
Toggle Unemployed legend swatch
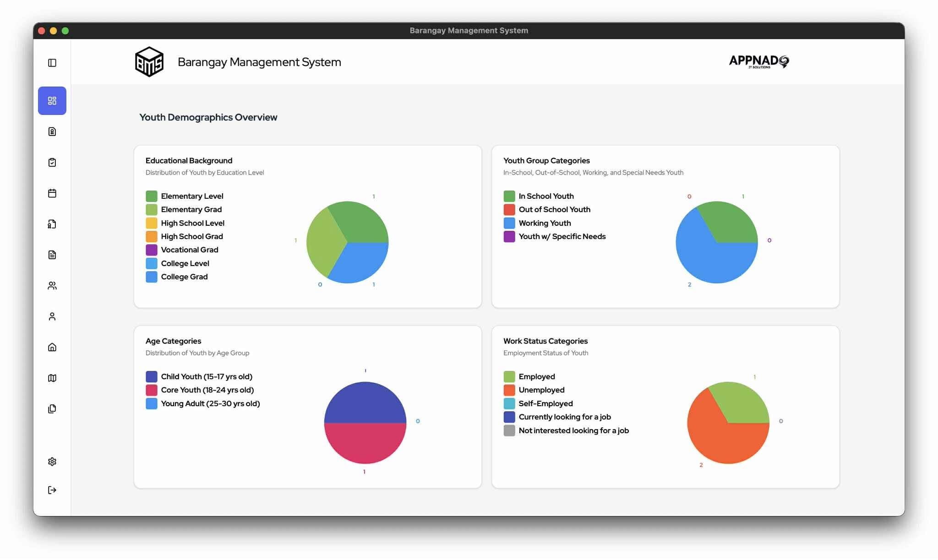(509, 390)
